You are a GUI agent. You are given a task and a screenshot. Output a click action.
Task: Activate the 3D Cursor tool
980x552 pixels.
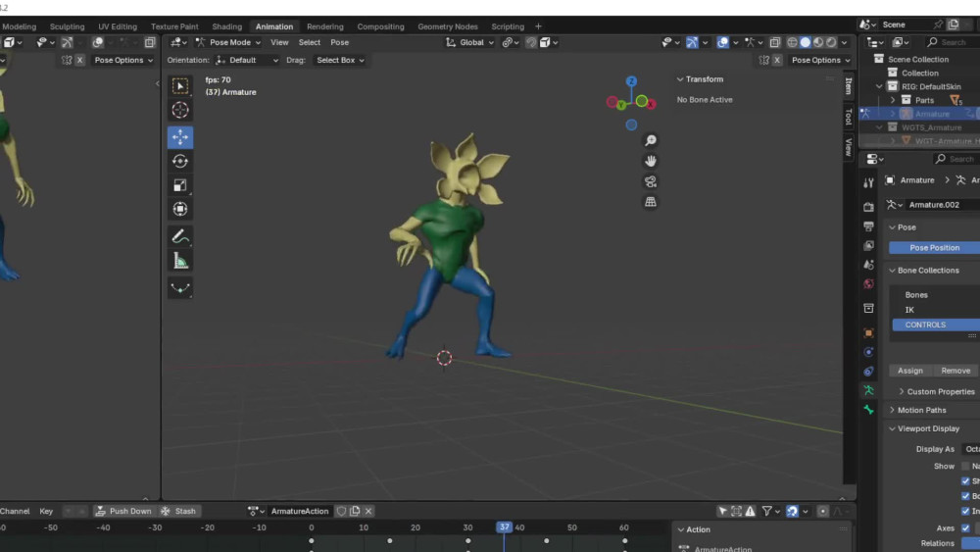pyautogui.click(x=180, y=110)
